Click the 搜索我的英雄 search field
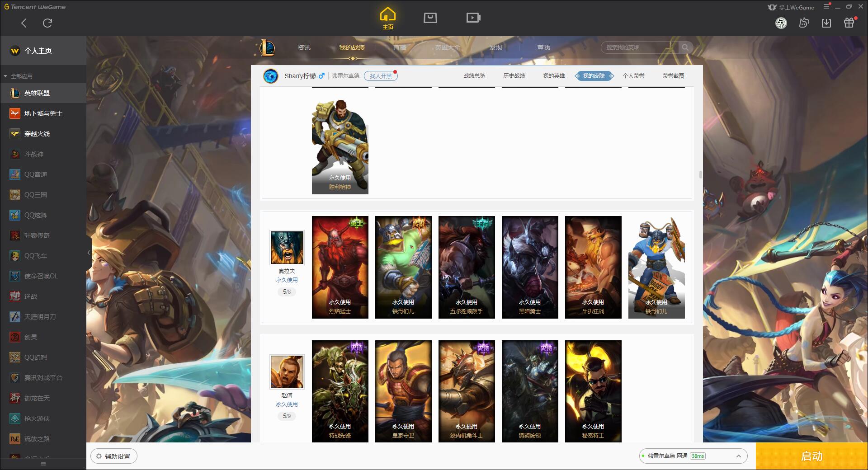Screen dimensions: 868x470 639,47
